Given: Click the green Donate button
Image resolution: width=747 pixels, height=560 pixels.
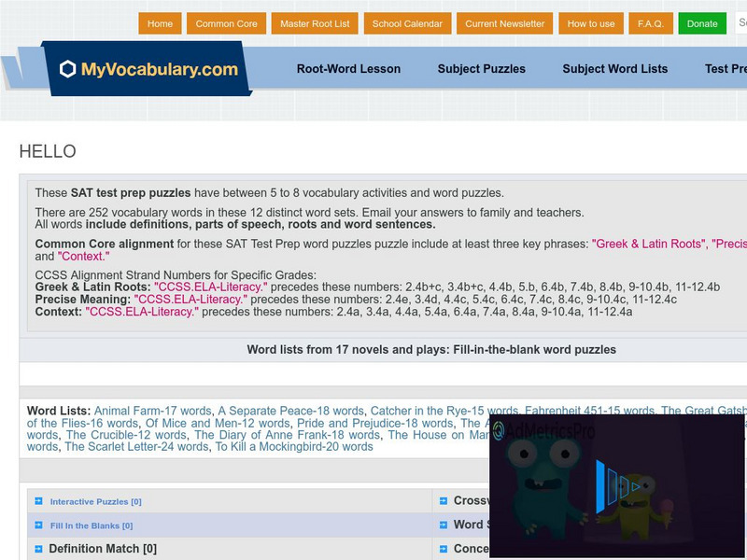Looking at the screenshot, I should (x=702, y=24).
